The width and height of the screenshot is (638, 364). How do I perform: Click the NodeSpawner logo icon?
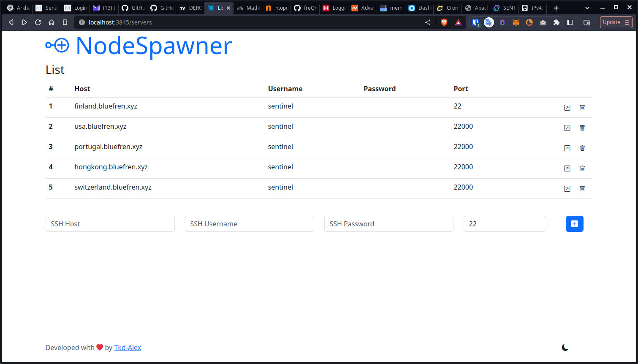pyautogui.click(x=57, y=46)
